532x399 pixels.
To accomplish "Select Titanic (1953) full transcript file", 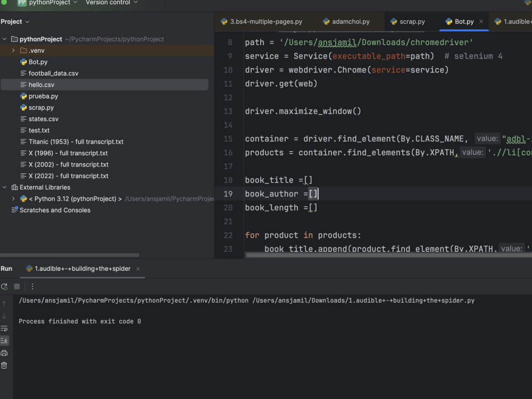I will (76, 142).
